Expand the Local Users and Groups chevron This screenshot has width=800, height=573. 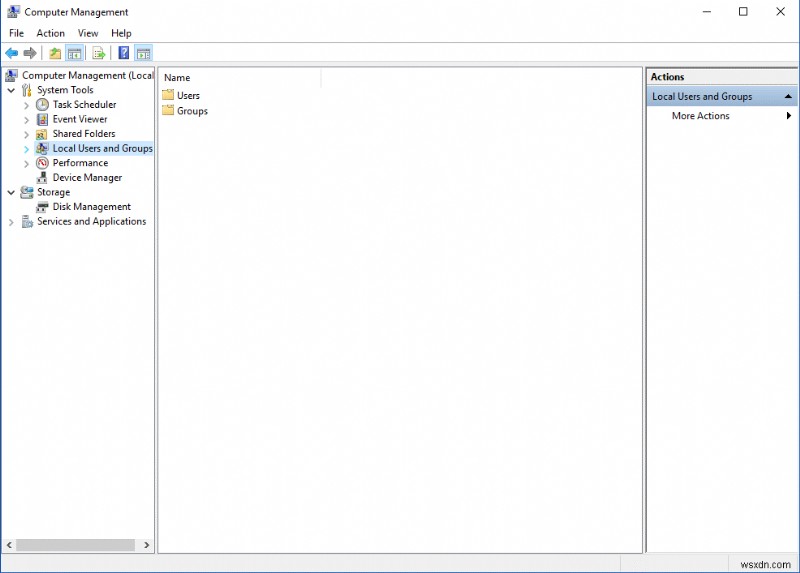point(27,149)
